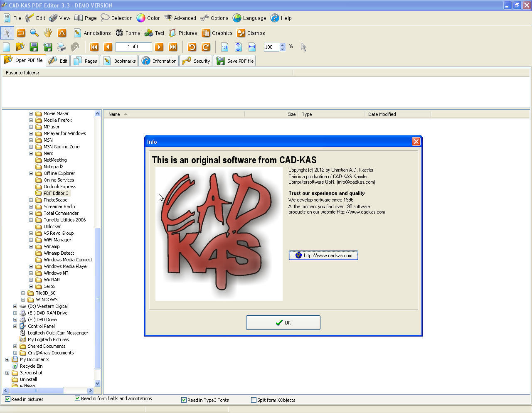The image size is (532, 413).
Task: Click the undo arrow button
Action: (192, 47)
